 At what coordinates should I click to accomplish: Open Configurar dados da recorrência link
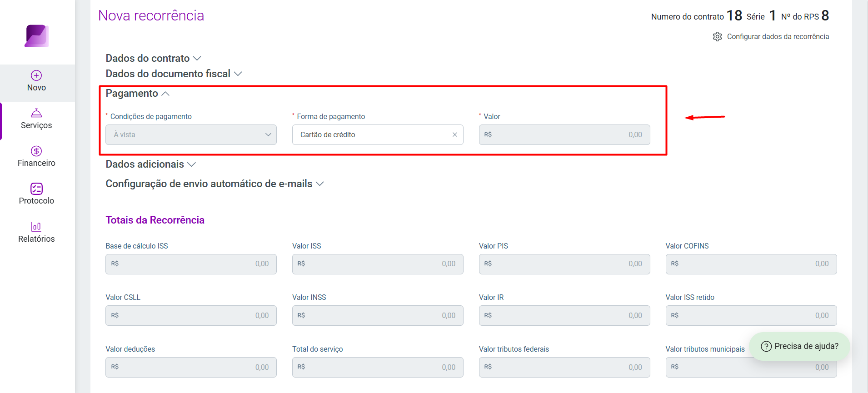(x=778, y=37)
